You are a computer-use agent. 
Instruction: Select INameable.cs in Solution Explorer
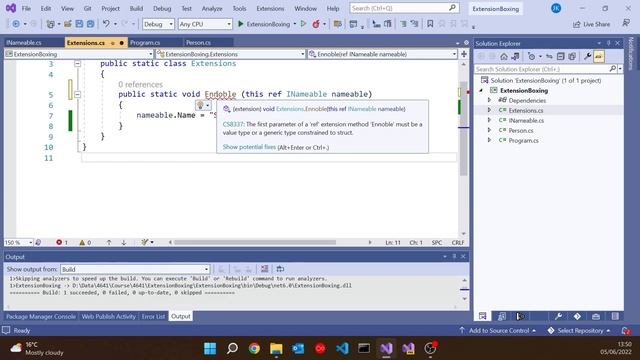[526, 120]
